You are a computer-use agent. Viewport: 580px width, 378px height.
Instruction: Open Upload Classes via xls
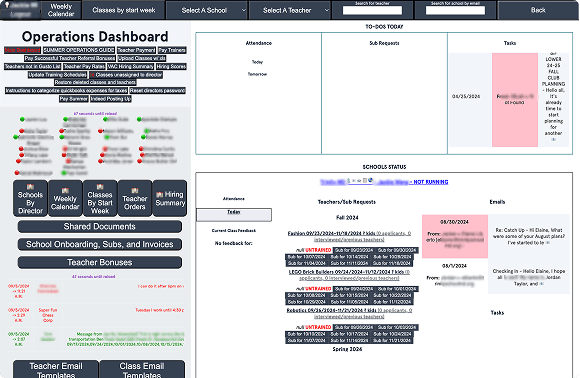coord(142,58)
